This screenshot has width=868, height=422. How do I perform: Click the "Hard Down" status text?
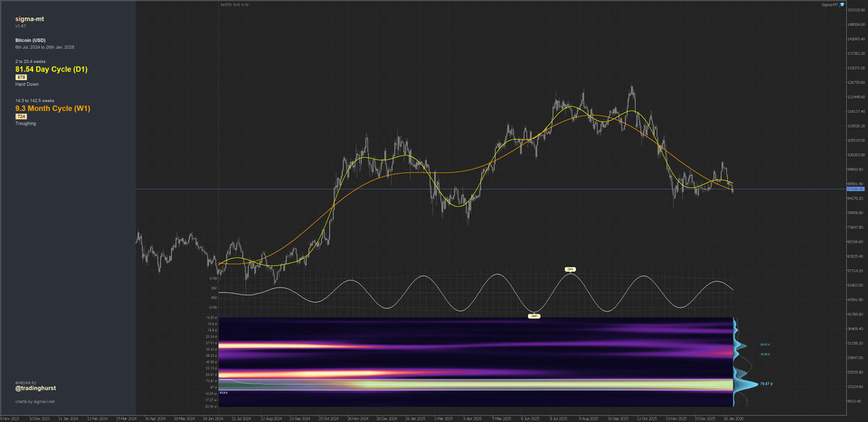26,85
